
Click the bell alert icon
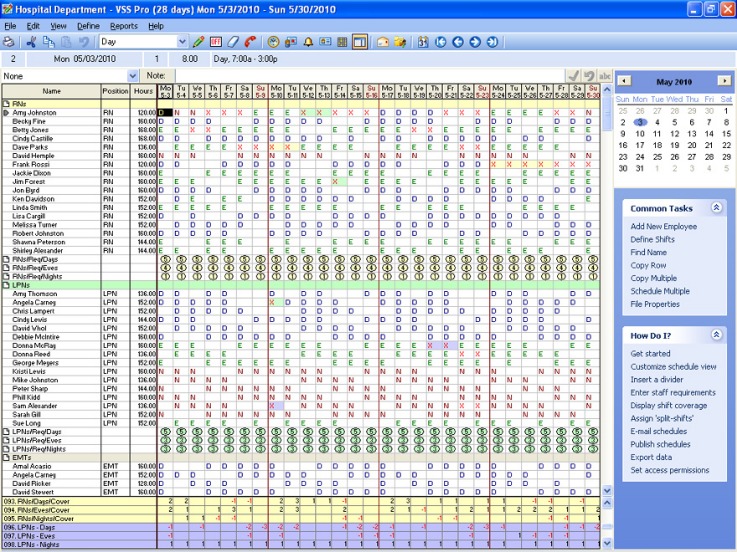[x=307, y=42]
